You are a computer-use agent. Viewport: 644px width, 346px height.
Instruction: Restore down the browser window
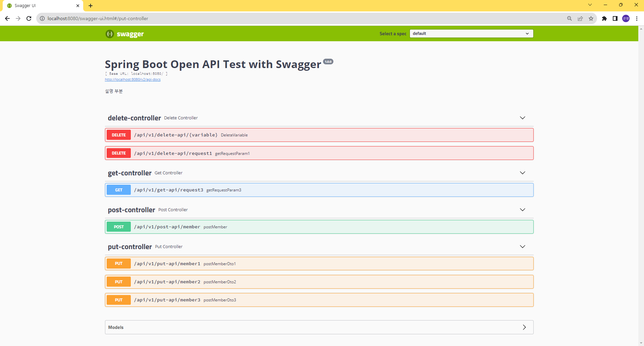click(x=621, y=5)
